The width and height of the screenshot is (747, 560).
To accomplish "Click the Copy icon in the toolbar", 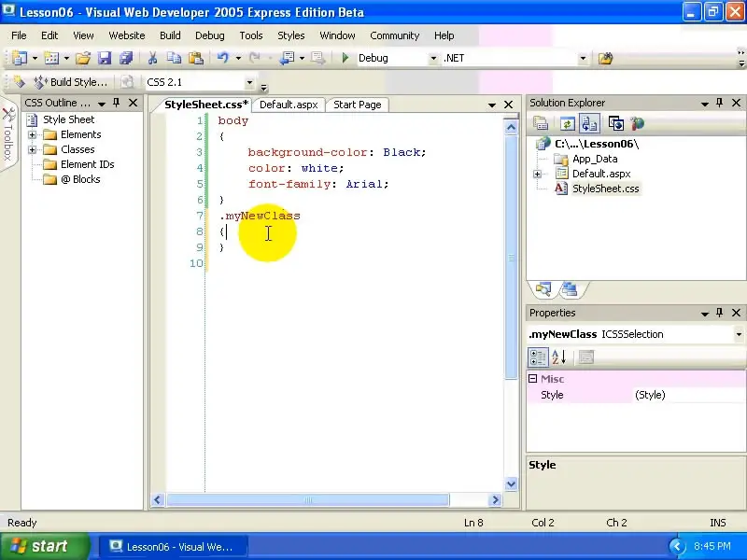I will [174, 58].
